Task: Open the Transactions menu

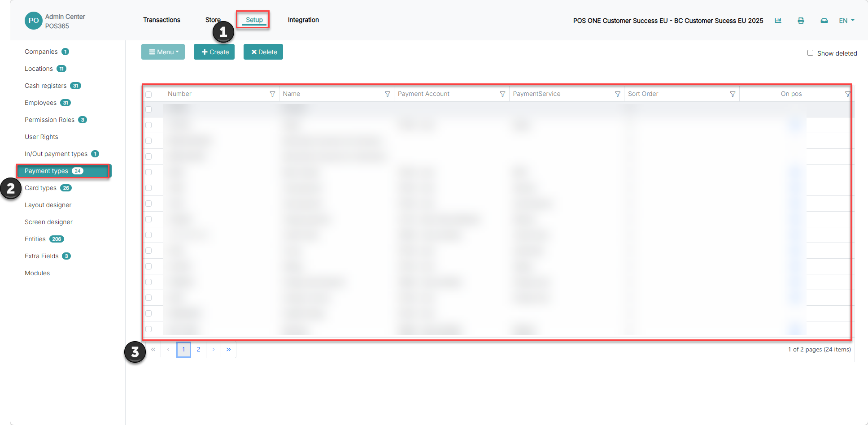Action: pyautogui.click(x=161, y=20)
